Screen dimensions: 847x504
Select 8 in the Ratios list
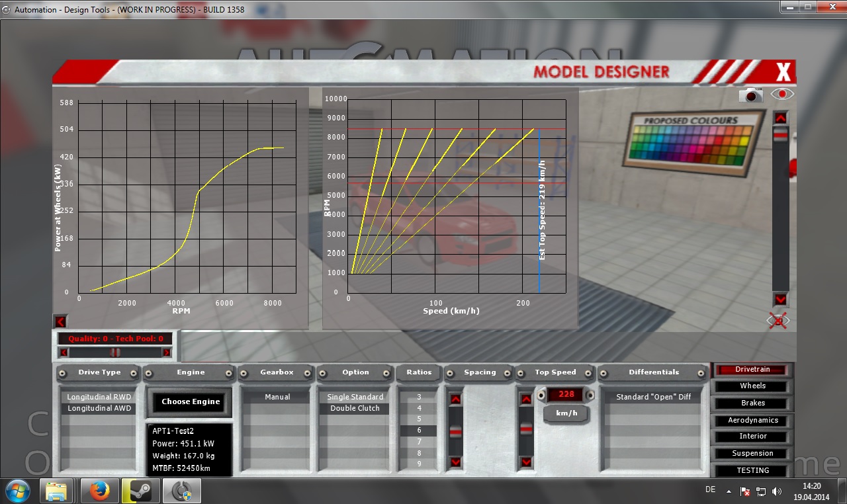point(419,453)
